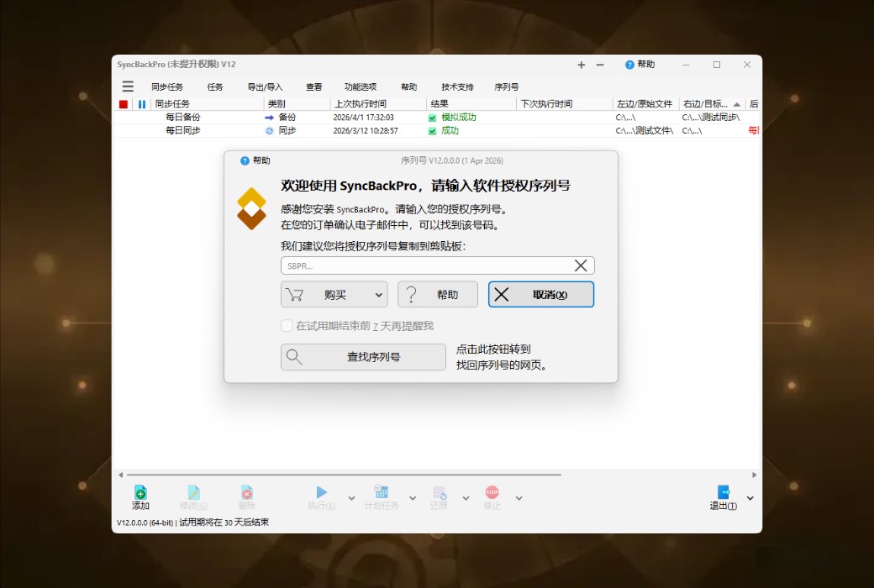The width and height of the screenshot is (874, 588).
Task: Click the 查找序列号 button
Action: 363,357
